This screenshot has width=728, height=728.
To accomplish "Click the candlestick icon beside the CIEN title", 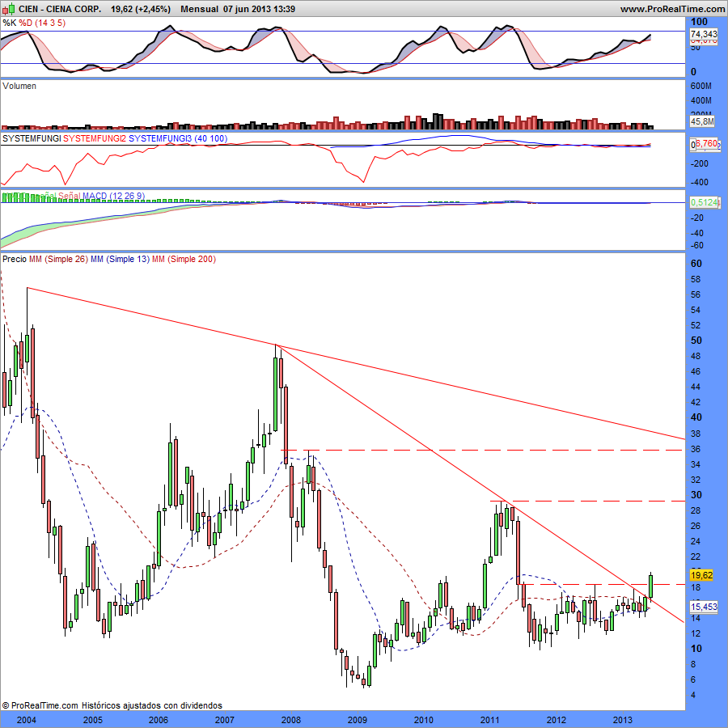I will click(x=9, y=9).
